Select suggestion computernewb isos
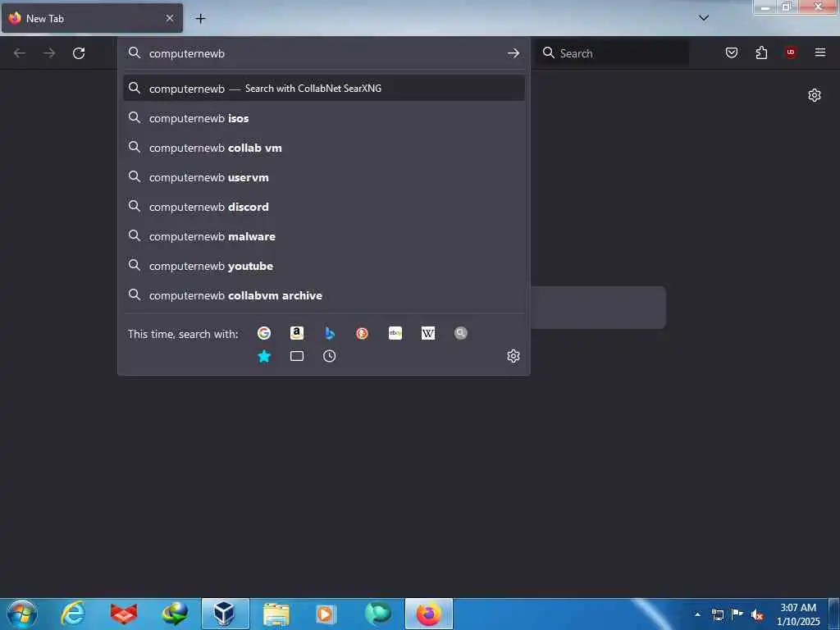The height and width of the screenshot is (630, 840). click(323, 118)
